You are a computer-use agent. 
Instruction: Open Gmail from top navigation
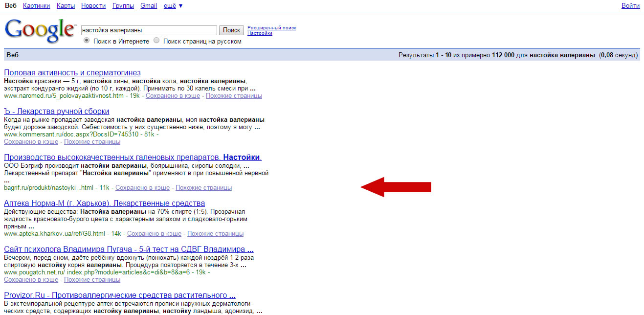point(149,6)
